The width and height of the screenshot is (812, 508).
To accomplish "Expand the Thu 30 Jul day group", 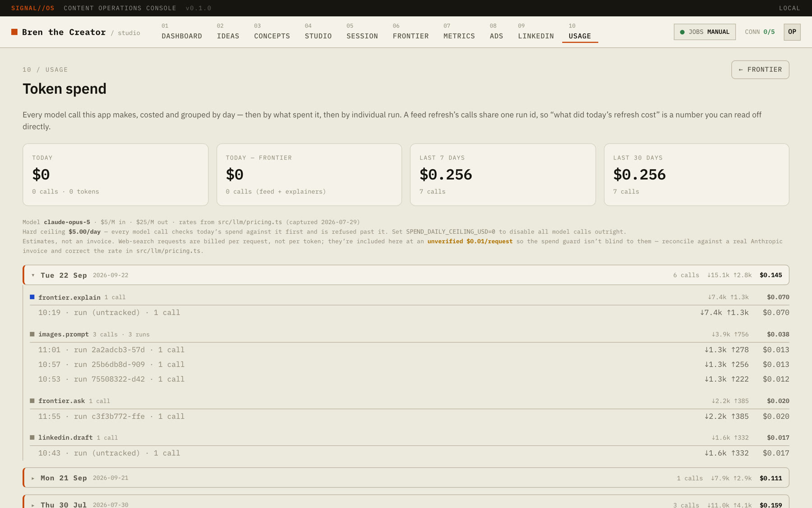I will (x=406, y=502).
